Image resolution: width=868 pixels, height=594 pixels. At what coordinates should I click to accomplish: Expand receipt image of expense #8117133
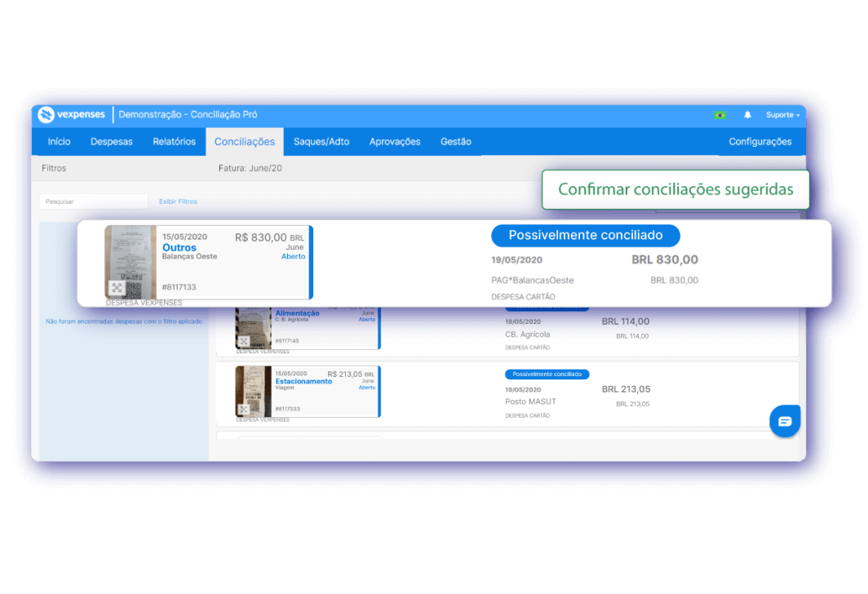click(117, 288)
